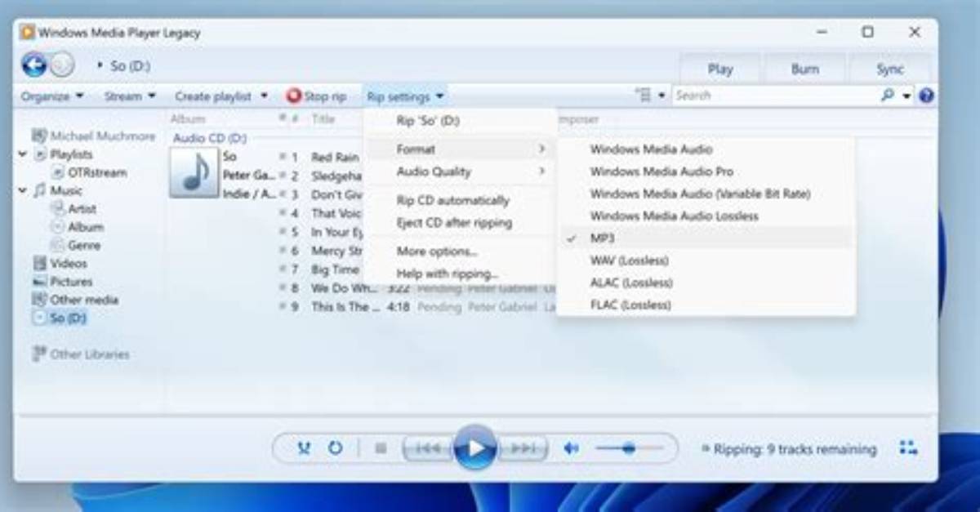The image size is (980, 512).
Task: Select MP3 format option
Action: 706,238
